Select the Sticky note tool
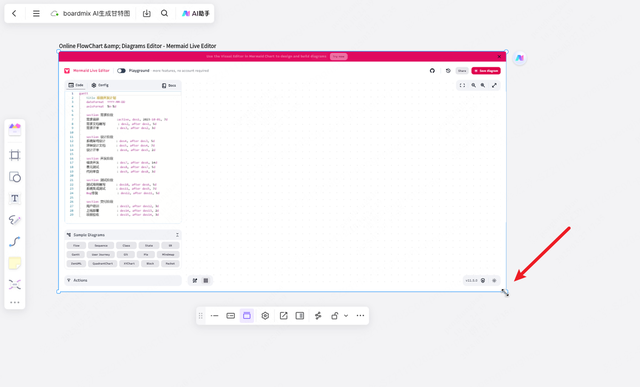The width and height of the screenshot is (640, 387). tap(15, 263)
